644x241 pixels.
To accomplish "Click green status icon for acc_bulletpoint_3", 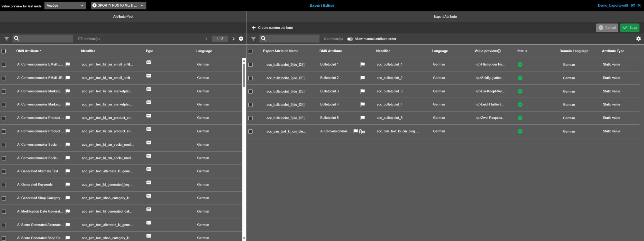I will click(520, 91).
